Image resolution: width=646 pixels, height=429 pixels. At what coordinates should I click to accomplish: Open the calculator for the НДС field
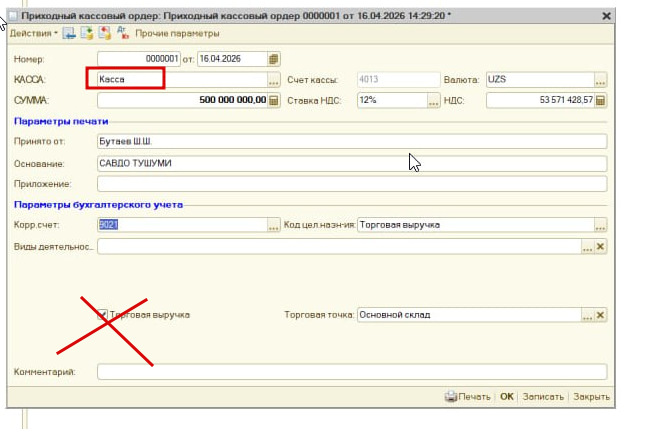600,100
